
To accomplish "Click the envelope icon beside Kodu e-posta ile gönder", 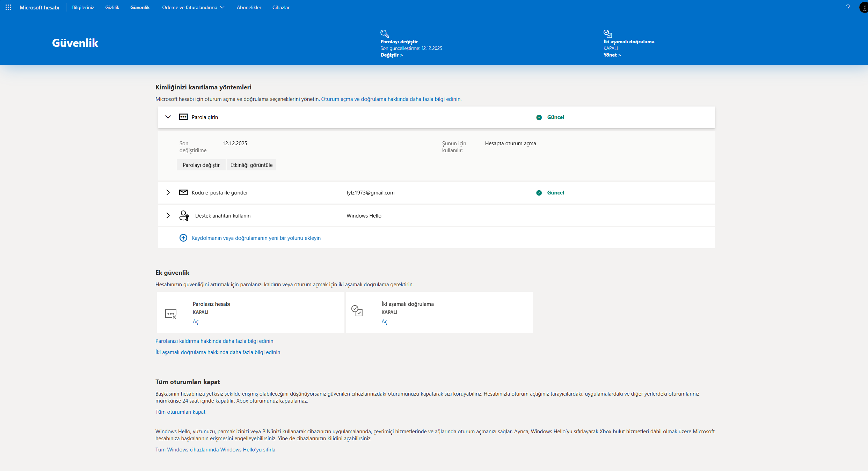I will tap(183, 192).
